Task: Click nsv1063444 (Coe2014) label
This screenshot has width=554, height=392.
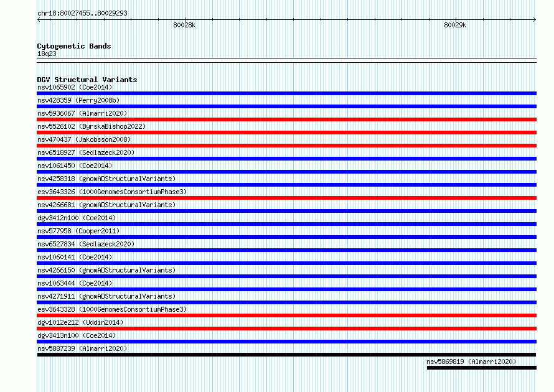Action: 75,283
